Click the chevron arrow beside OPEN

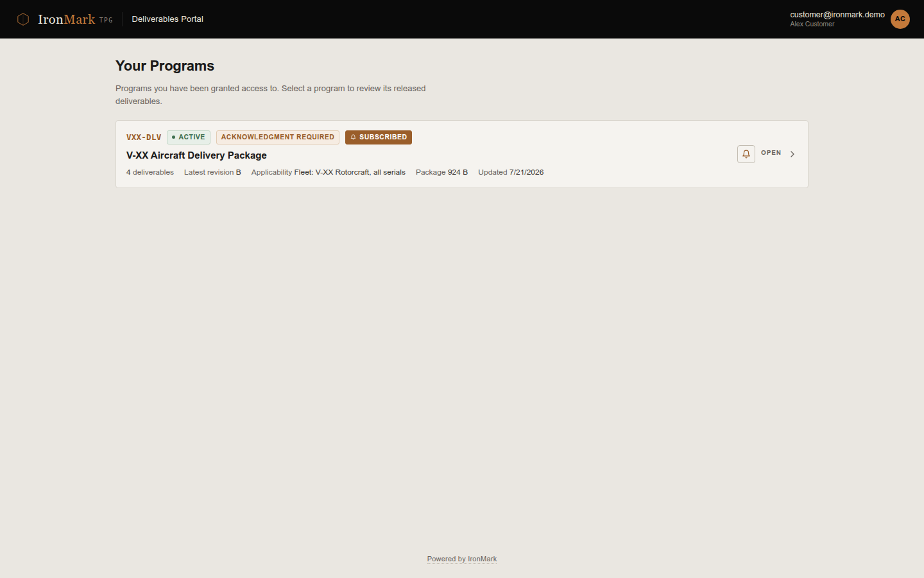tap(792, 154)
